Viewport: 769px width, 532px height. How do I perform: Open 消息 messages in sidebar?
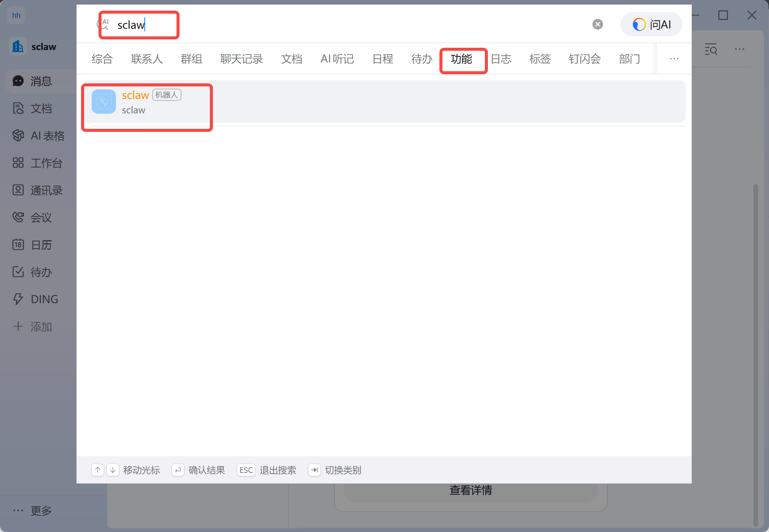(x=41, y=81)
